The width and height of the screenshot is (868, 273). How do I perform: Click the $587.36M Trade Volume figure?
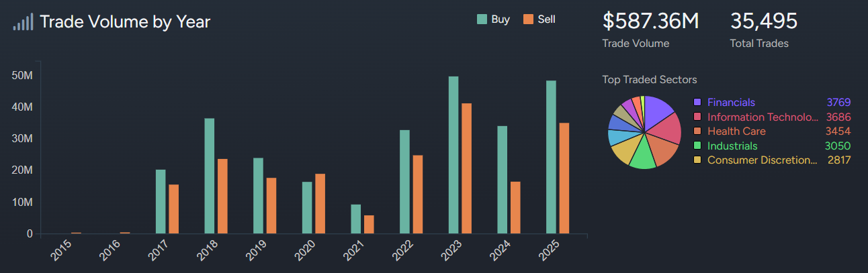pyautogui.click(x=650, y=21)
